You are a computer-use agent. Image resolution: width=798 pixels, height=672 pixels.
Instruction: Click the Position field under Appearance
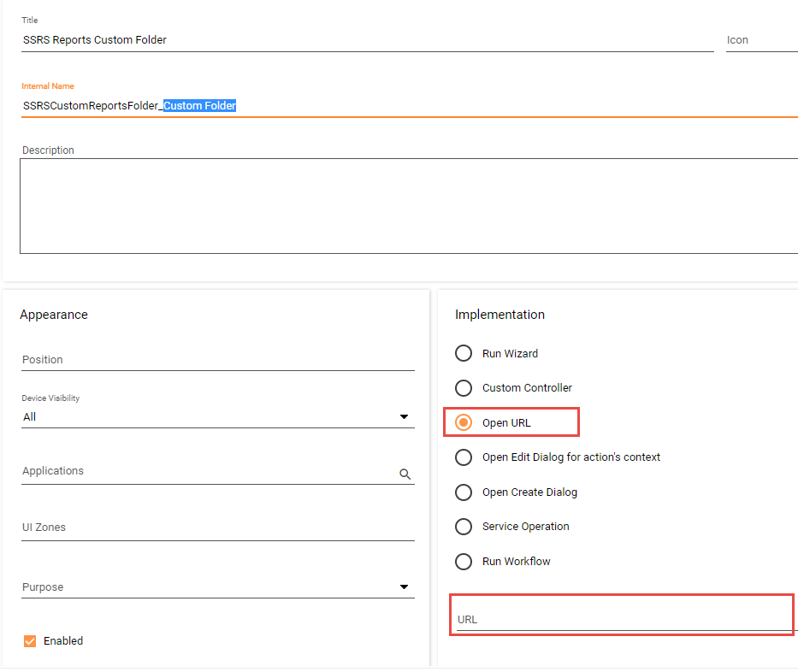coord(217,360)
